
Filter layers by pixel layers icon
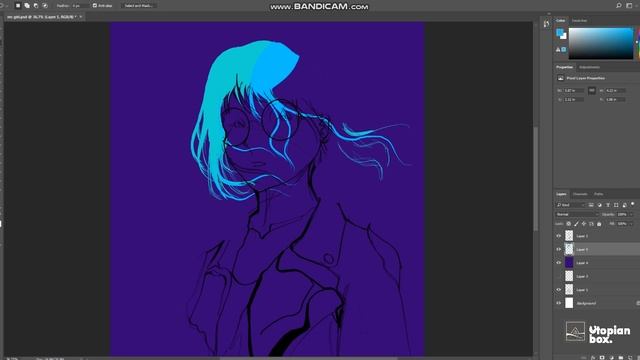point(591,205)
